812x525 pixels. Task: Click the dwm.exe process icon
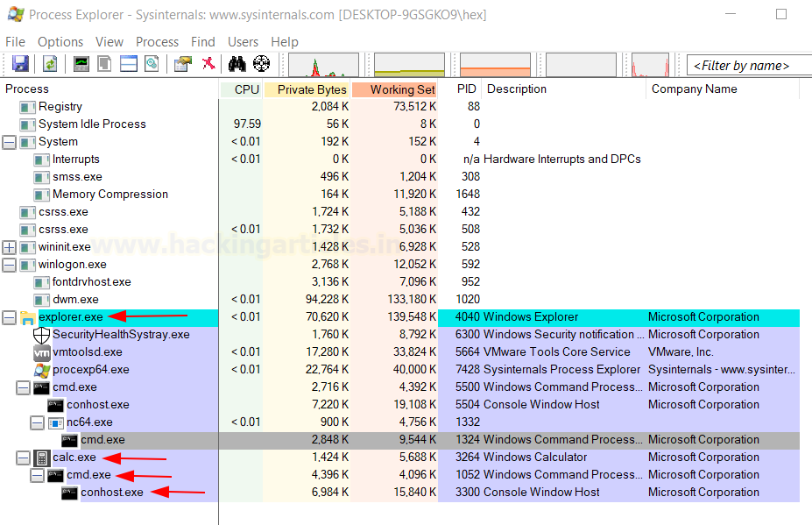tap(41, 300)
